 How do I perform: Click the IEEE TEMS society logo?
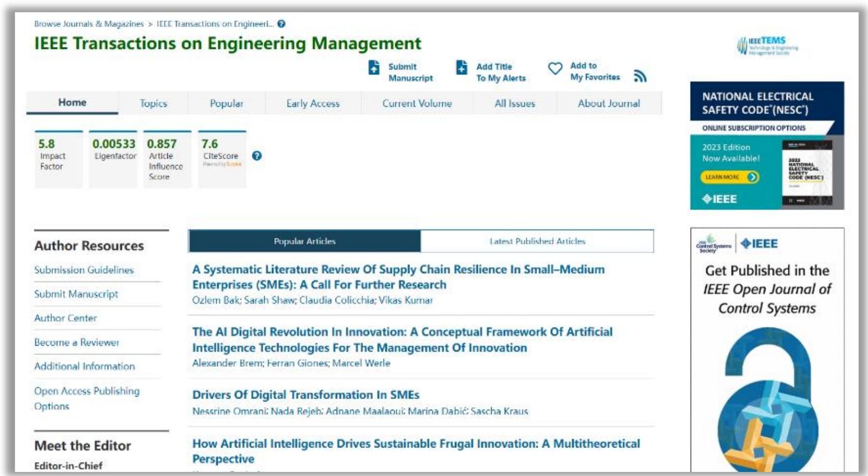[767, 46]
